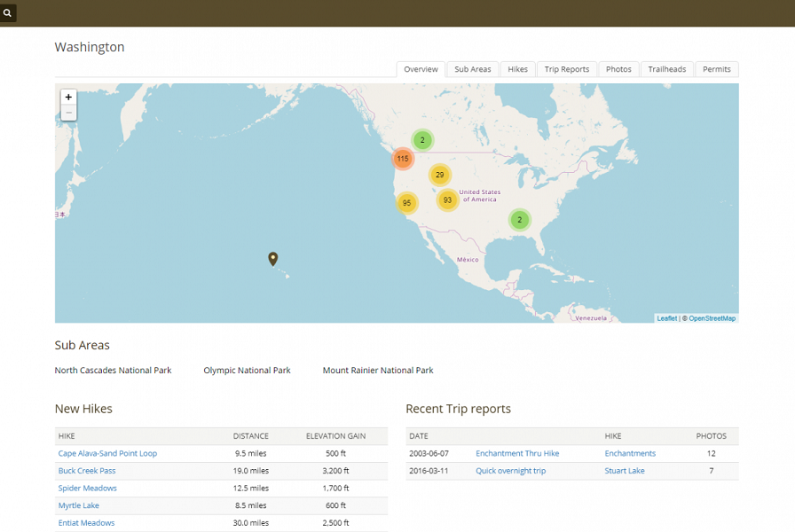Open the OpenStreetMap attribution link

click(x=712, y=318)
